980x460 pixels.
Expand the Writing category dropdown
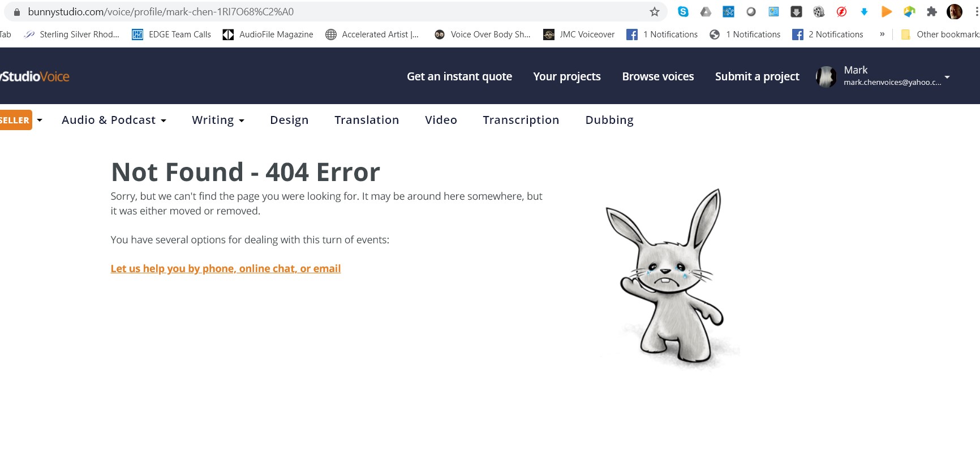coord(218,120)
